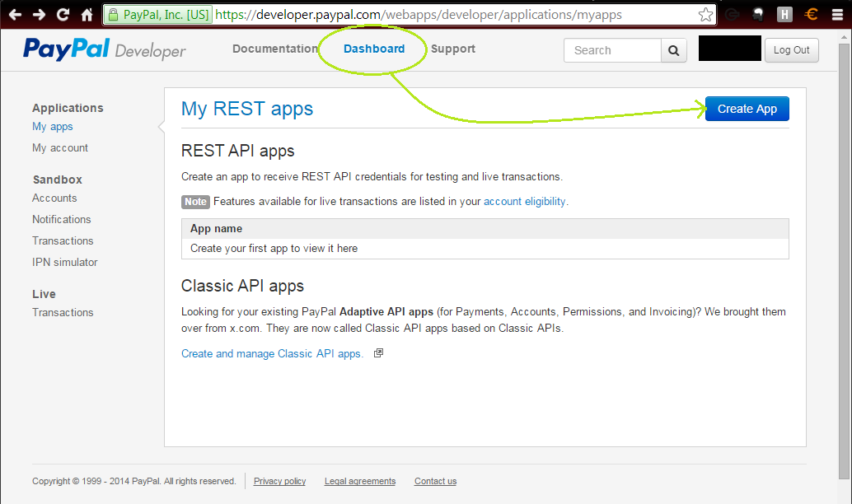This screenshot has height=504, width=852.
Task: Open Transactions under Sandbox
Action: (x=63, y=240)
